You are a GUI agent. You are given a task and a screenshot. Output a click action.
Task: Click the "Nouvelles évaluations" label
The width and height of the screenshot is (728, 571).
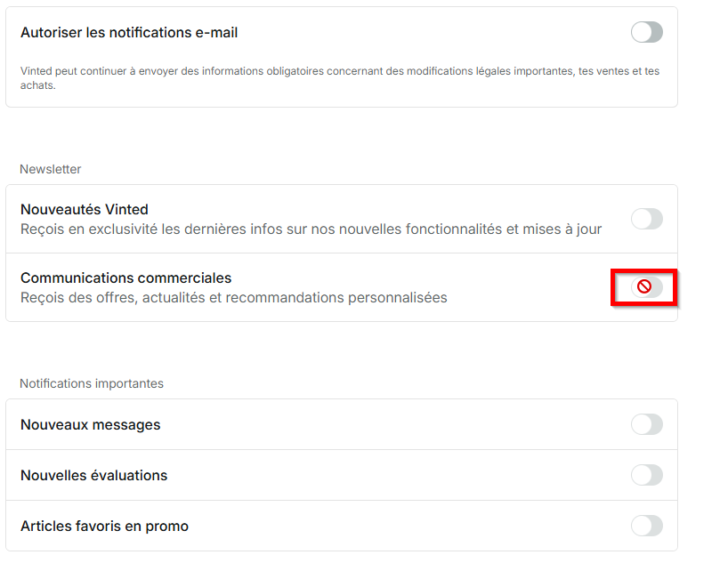tap(94, 476)
